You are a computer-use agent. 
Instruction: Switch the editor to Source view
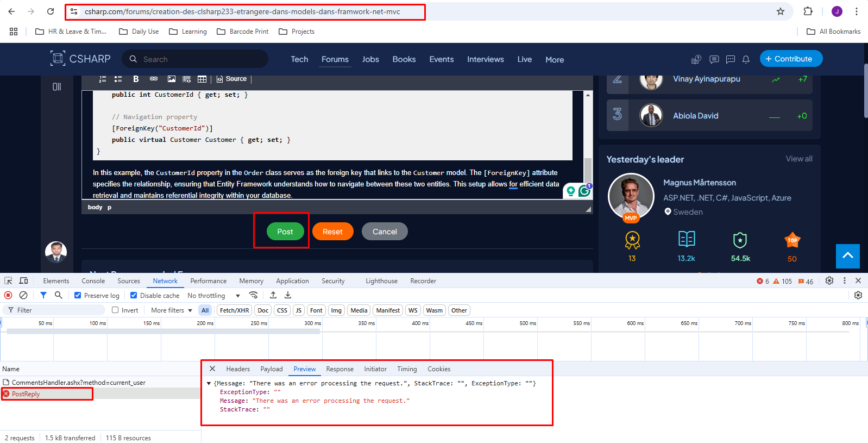231,79
